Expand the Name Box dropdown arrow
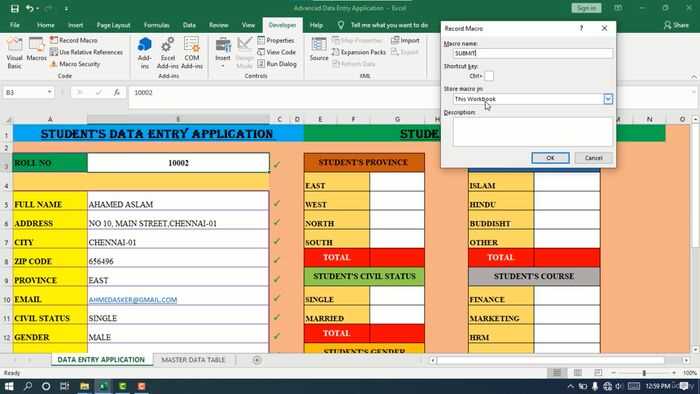Image resolution: width=700 pixels, height=394 pixels. 50,92
